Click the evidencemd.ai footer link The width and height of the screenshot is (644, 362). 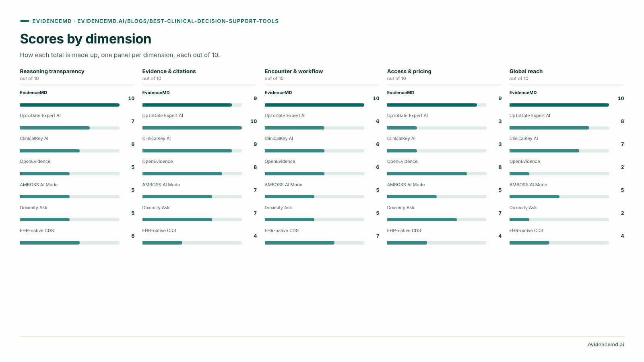(606, 345)
